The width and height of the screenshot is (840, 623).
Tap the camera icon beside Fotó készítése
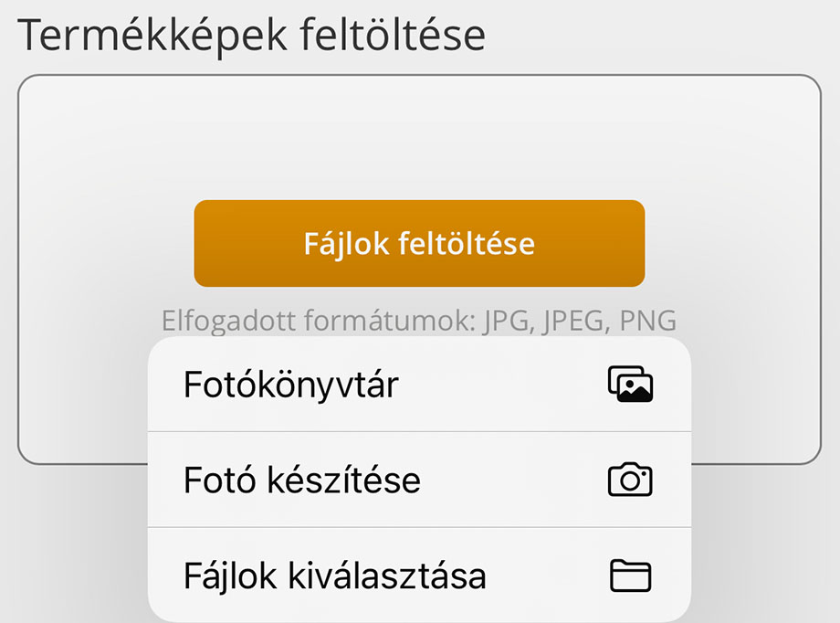point(630,480)
